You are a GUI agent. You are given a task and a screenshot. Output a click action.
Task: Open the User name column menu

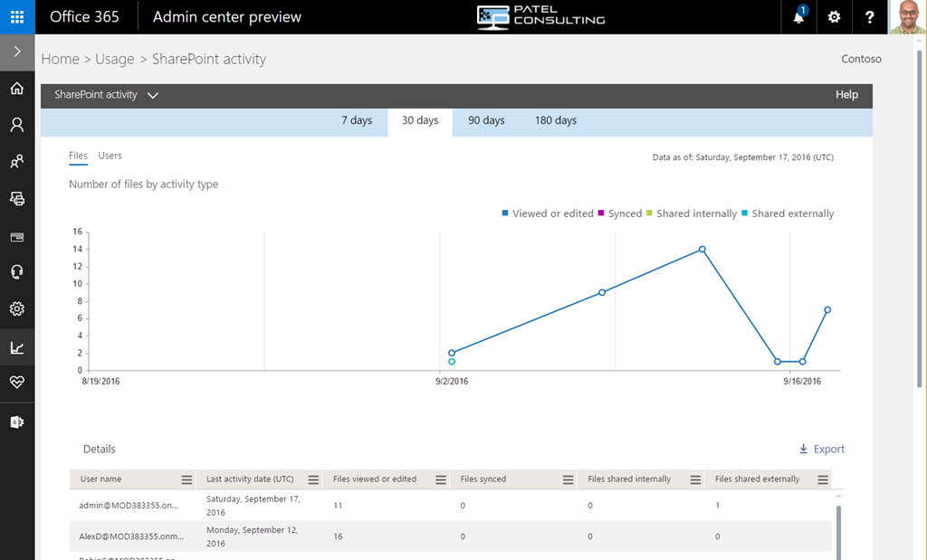(x=186, y=479)
